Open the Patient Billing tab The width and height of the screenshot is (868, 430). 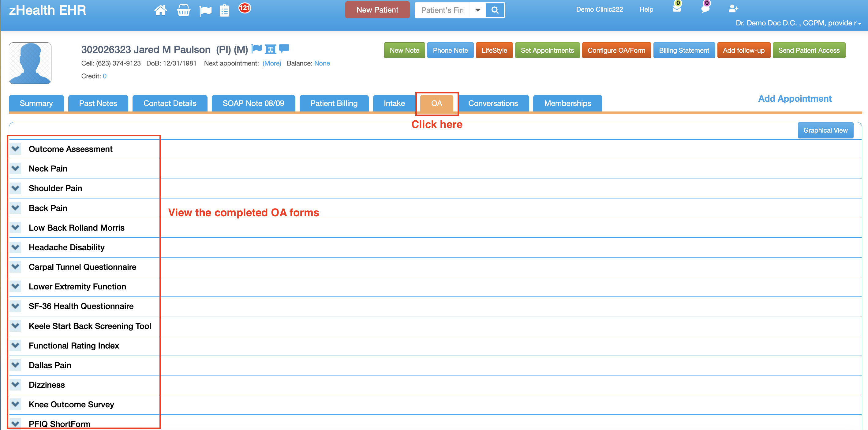(334, 103)
